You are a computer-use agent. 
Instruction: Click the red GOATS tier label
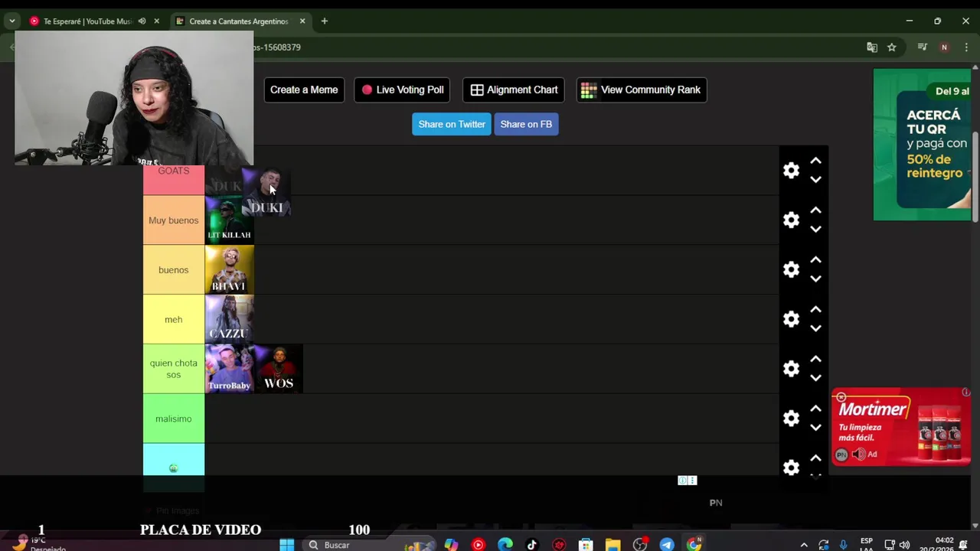[174, 180]
